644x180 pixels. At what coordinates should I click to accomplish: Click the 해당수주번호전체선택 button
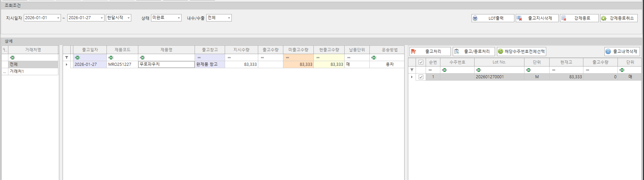point(521,51)
